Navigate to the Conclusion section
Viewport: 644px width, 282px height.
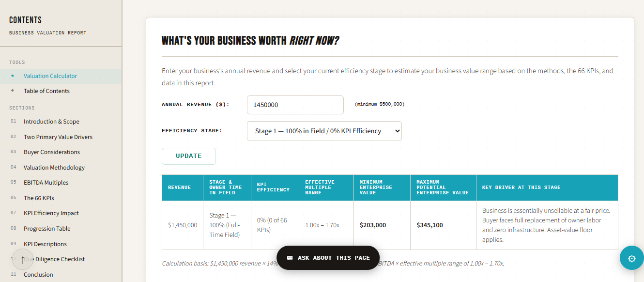tap(38, 275)
